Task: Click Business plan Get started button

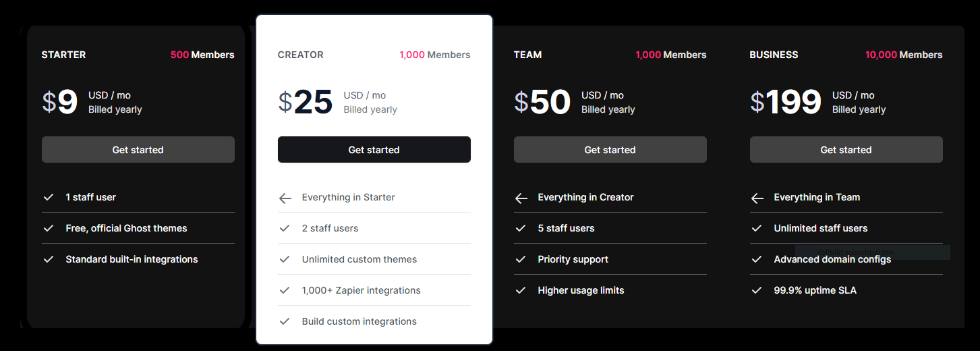Action: [x=846, y=150]
